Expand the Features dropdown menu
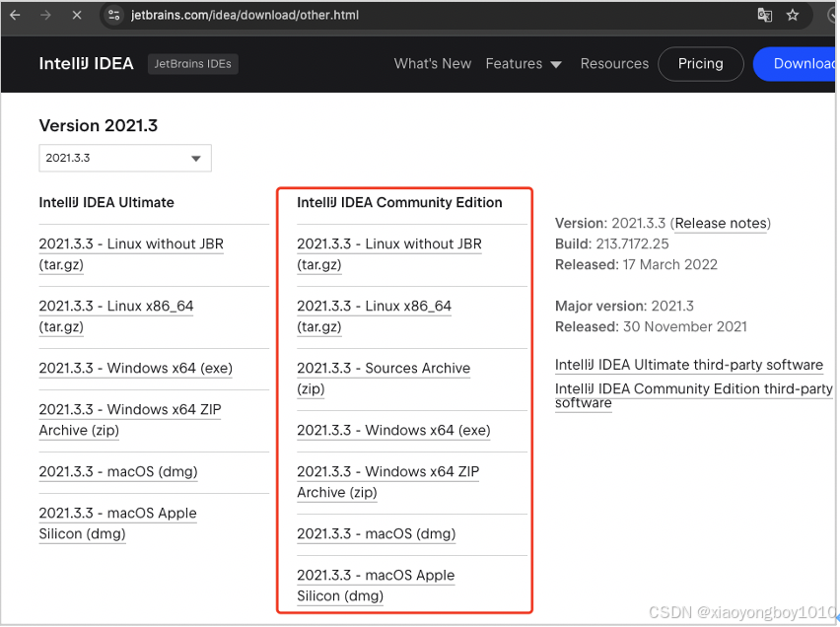The image size is (840, 627). [x=524, y=64]
